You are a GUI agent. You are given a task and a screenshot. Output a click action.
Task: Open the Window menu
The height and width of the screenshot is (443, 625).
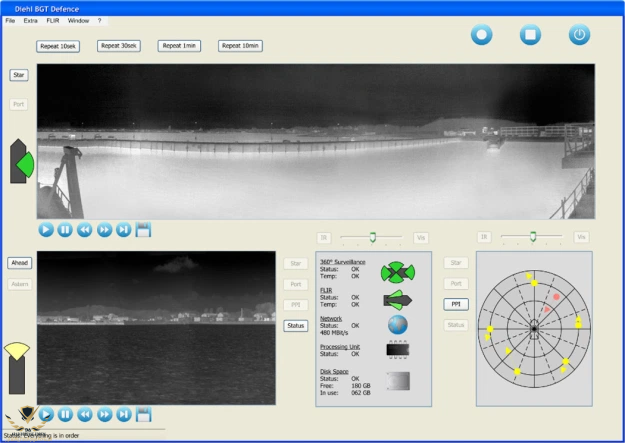[78, 20]
